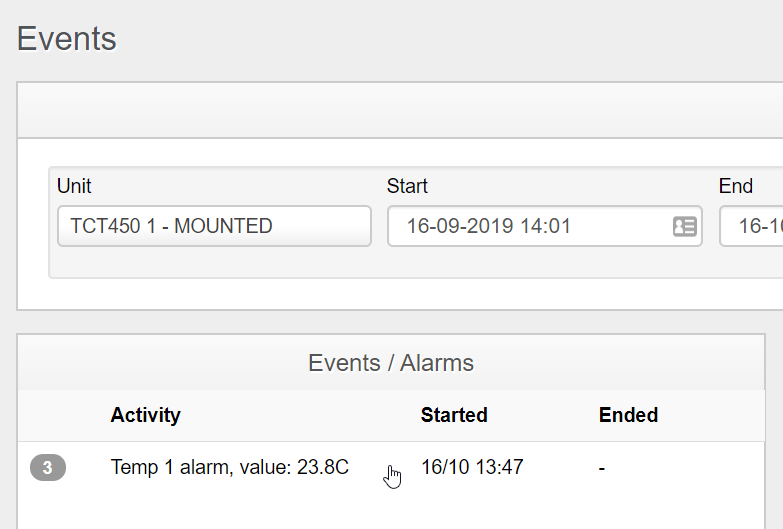Click the gray filter area below Unit dropdown
This screenshot has height=529, width=783.
pos(214,262)
